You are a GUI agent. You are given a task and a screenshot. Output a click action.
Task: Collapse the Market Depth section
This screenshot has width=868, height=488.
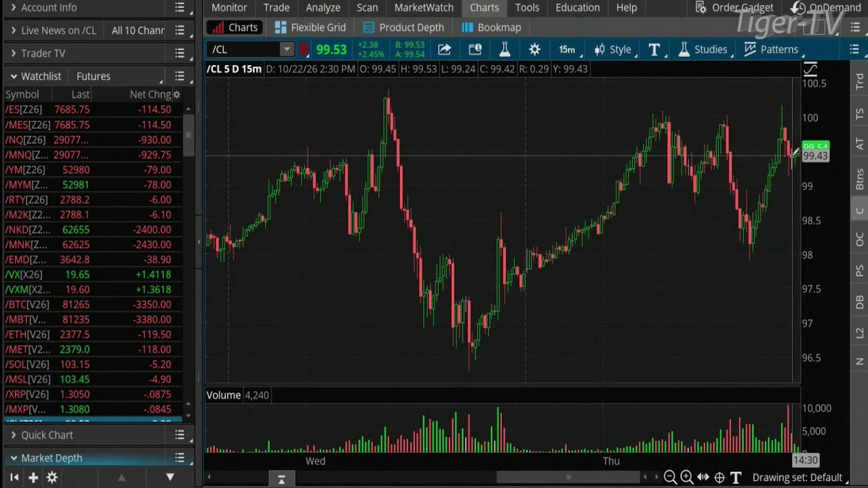coord(13,458)
